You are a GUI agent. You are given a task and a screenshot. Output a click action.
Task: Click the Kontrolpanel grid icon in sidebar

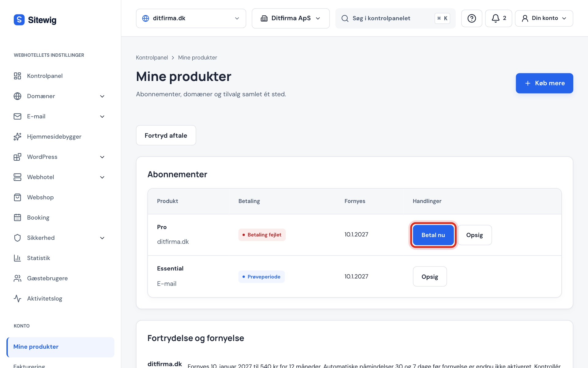point(17,76)
